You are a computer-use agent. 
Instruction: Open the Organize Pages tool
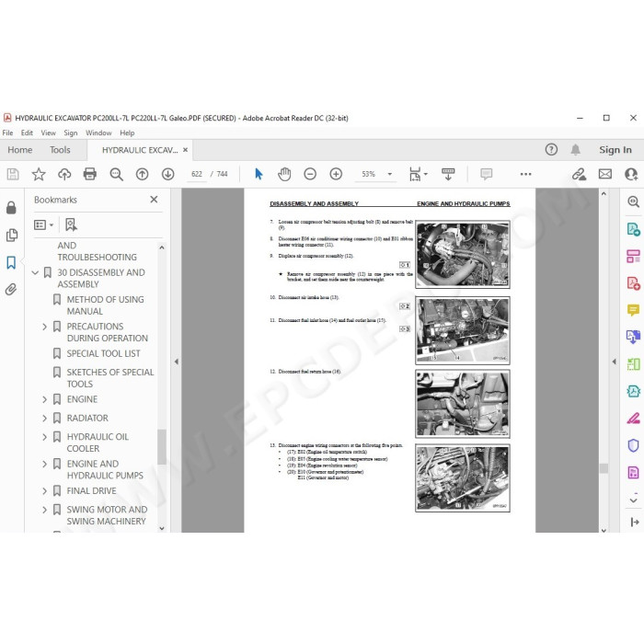click(x=633, y=256)
